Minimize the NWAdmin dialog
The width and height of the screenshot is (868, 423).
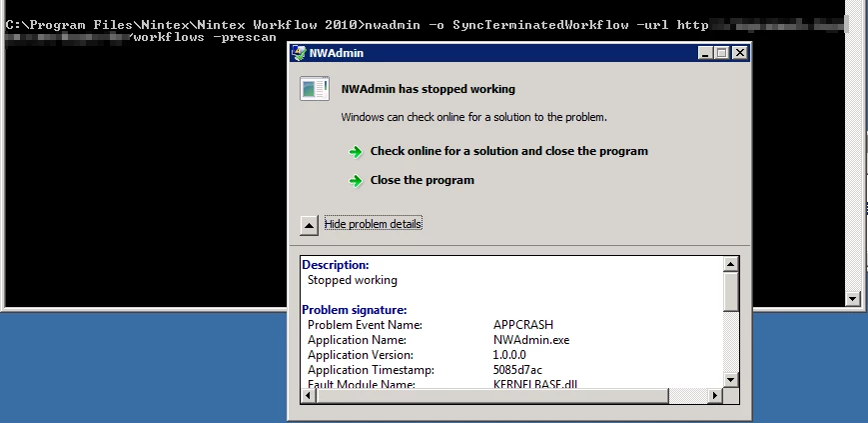coord(705,53)
